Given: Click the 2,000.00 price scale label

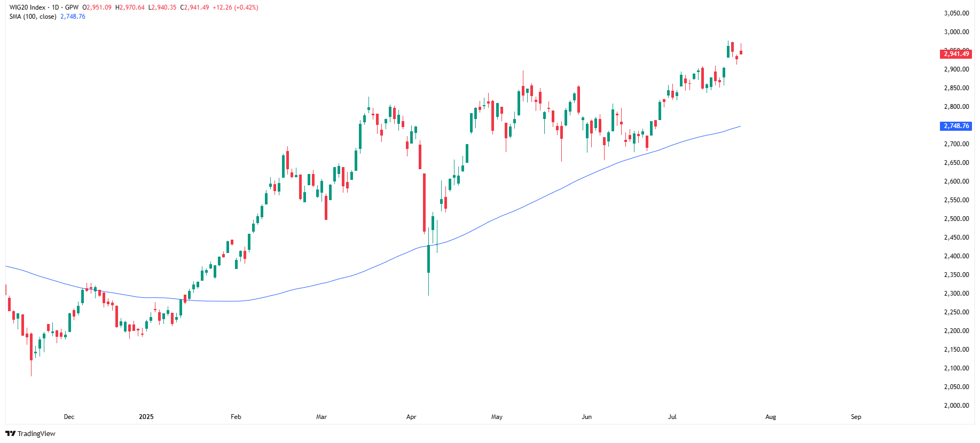Looking at the screenshot, I should pos(956,406).
